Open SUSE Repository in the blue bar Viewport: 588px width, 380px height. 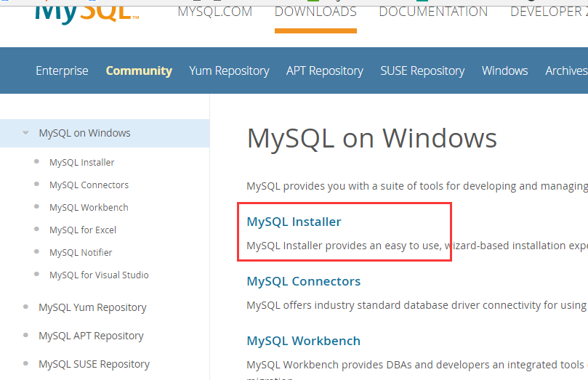(422, 70)
